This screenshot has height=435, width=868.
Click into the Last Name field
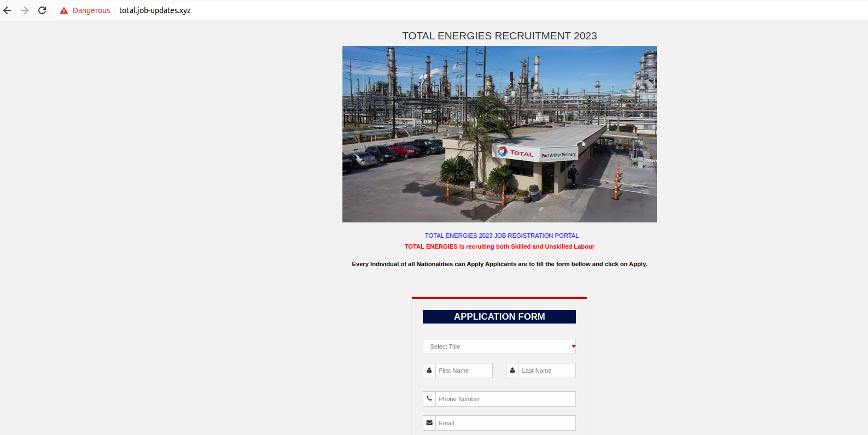(547, 371)
